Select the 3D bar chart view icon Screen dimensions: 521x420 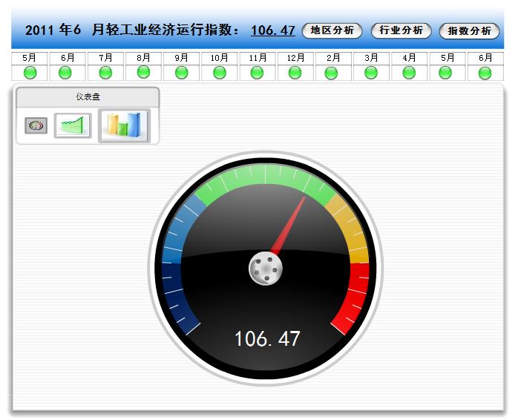click(124, 125)
